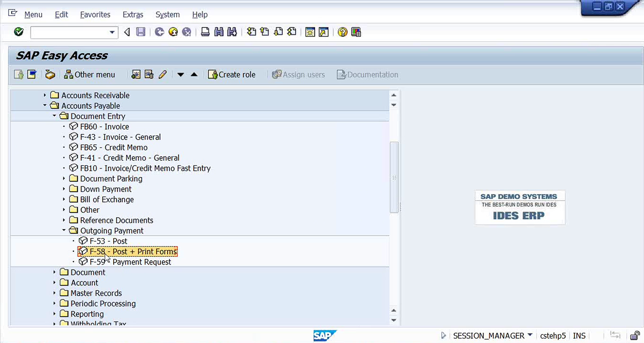This screenshot has width=644, height=343.
Task: Click the Find Next binoculars icon
Action: click(232, 32)
